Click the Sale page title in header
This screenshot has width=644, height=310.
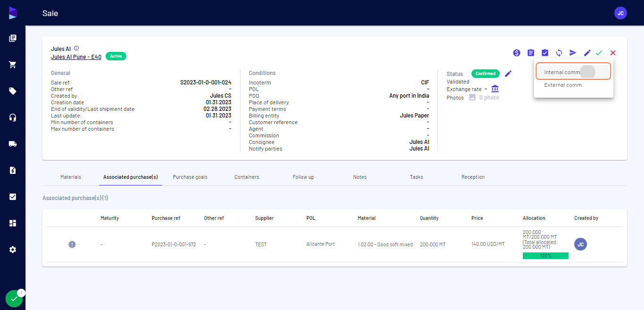[50, 13]
